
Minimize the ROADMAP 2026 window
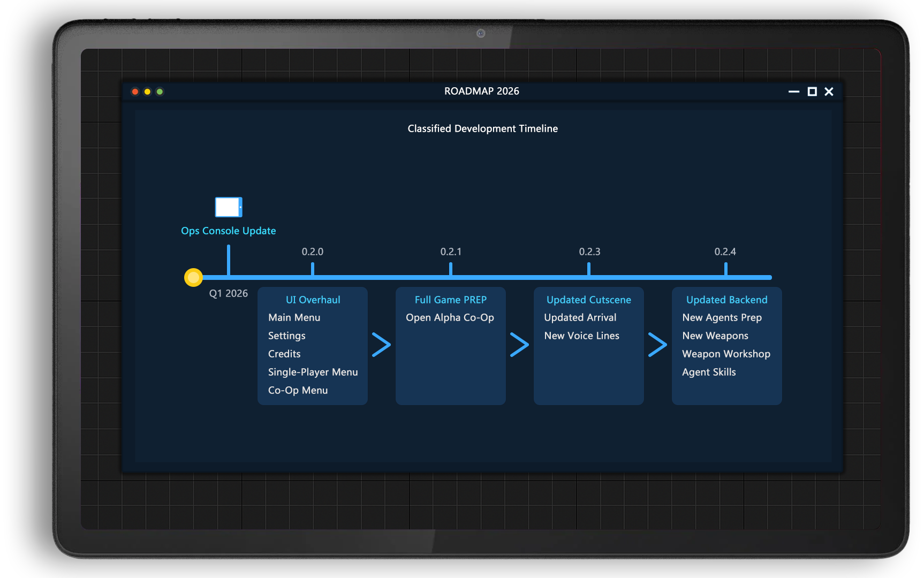[x=794, y=92]
